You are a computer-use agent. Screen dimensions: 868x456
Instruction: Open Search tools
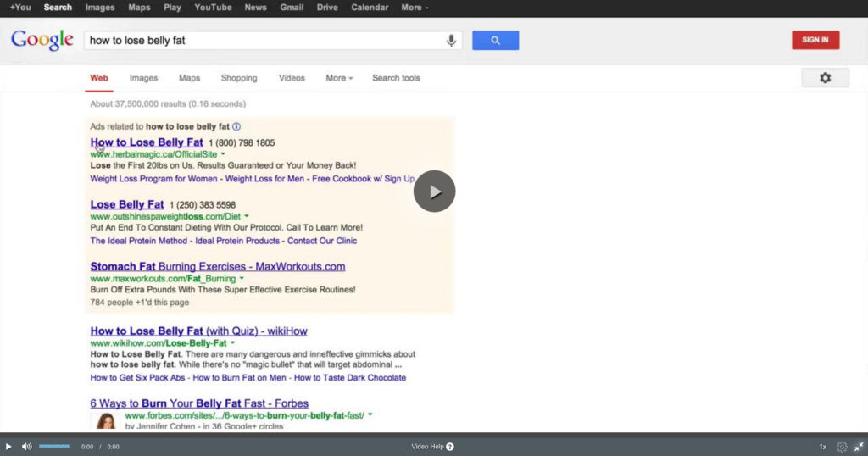pyautogui.click(x=396, y=78)
